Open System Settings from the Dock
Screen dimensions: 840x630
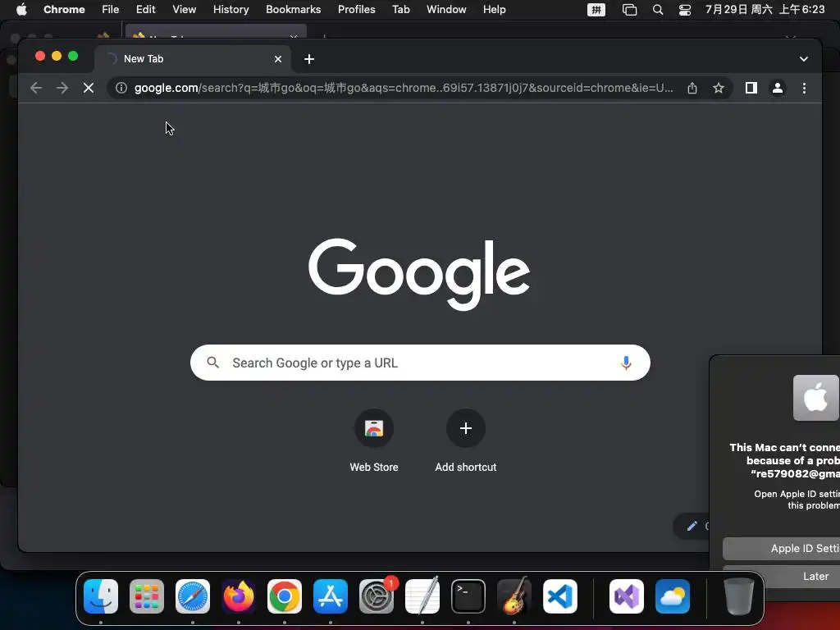coord(377,596)
